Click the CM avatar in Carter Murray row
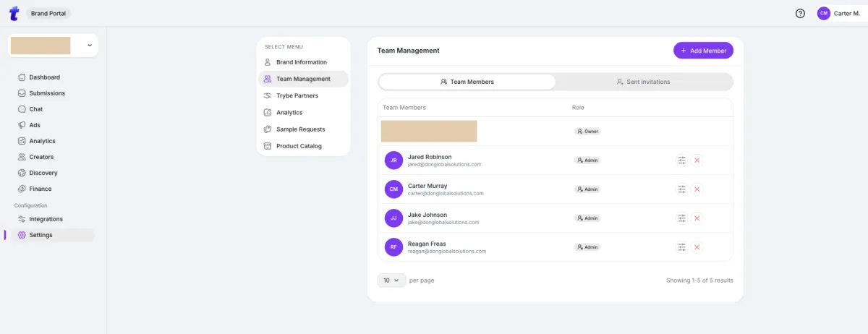Screen dimensions: 868x334 pos(393,189)
